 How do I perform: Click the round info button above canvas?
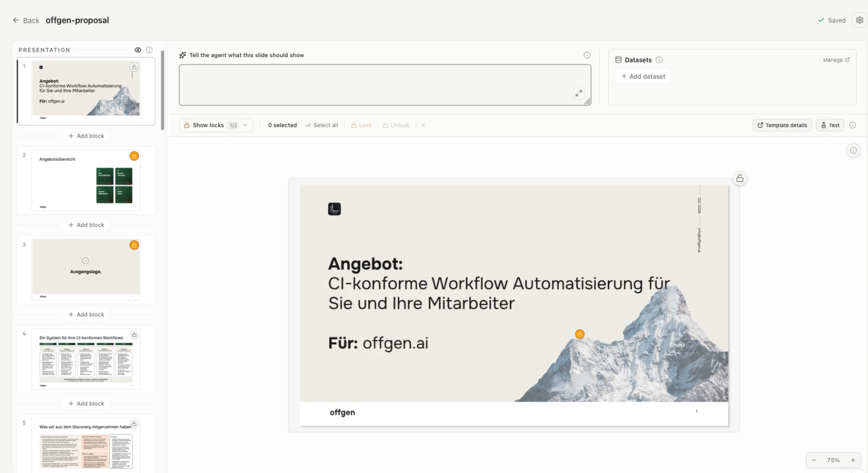pyautogui.click(x=853, y=150)
